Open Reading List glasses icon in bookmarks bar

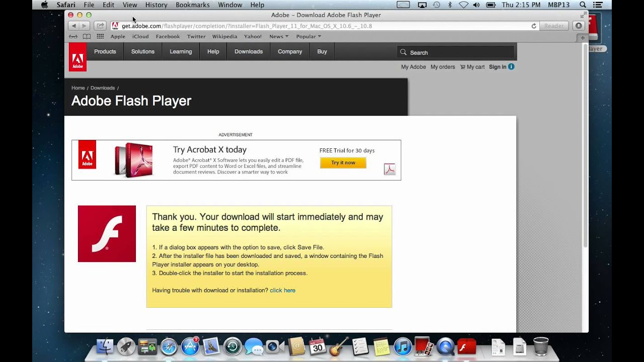[73, 37]
